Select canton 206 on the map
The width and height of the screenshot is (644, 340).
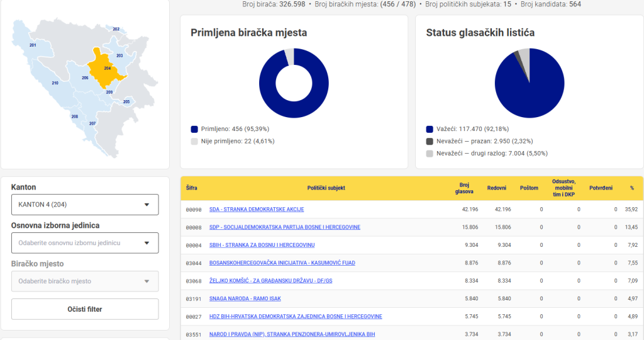(x=85, y=77)
